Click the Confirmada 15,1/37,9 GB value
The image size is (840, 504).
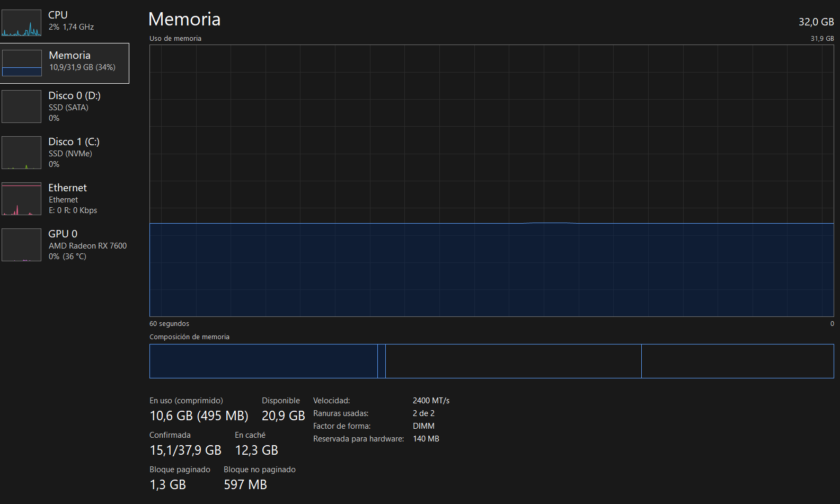point(185,450)
